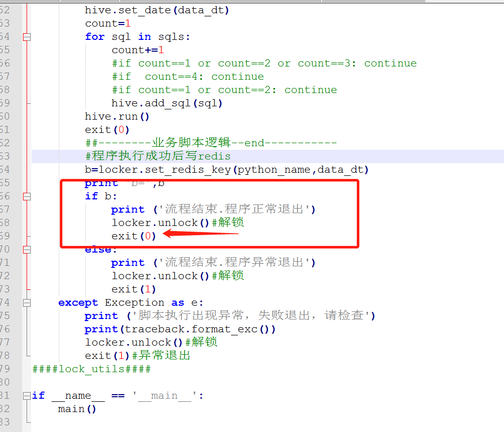The width and height of the screenshot is (504, 432).
Task: Click the '####lock_utils####' comment
Action: [x=91, y=369]
